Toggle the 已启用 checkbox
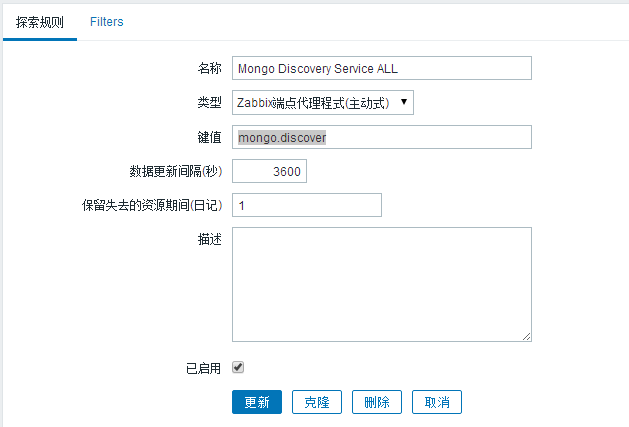 tap(238, 367)
